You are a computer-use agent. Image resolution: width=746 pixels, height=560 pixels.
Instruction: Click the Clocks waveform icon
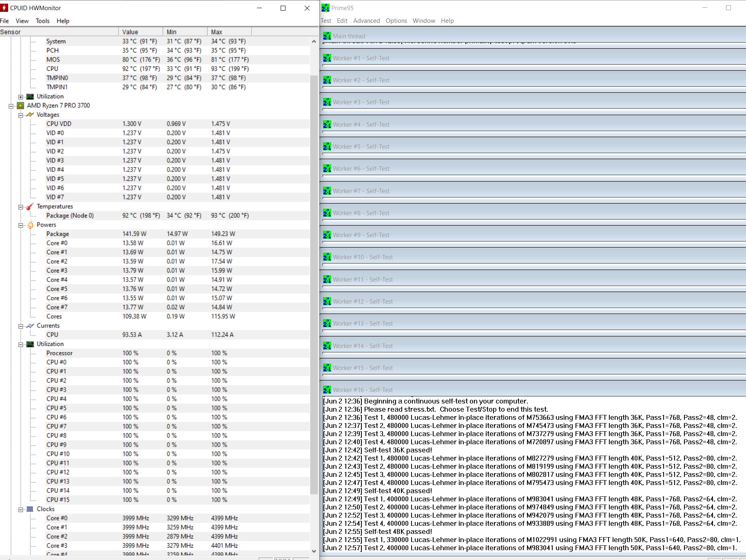pyautogui.click(x=30, y=509)
